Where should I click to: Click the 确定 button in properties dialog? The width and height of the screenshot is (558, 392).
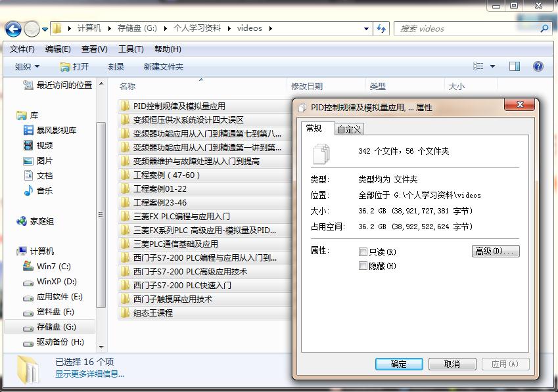point(399,364)
